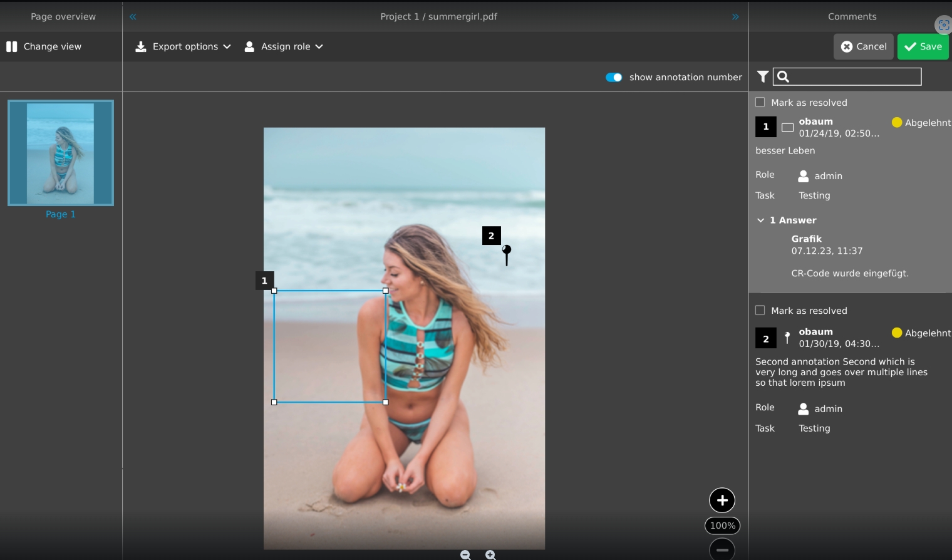Click the zoom-in magnifier below the image

click(x=490, y=555)
